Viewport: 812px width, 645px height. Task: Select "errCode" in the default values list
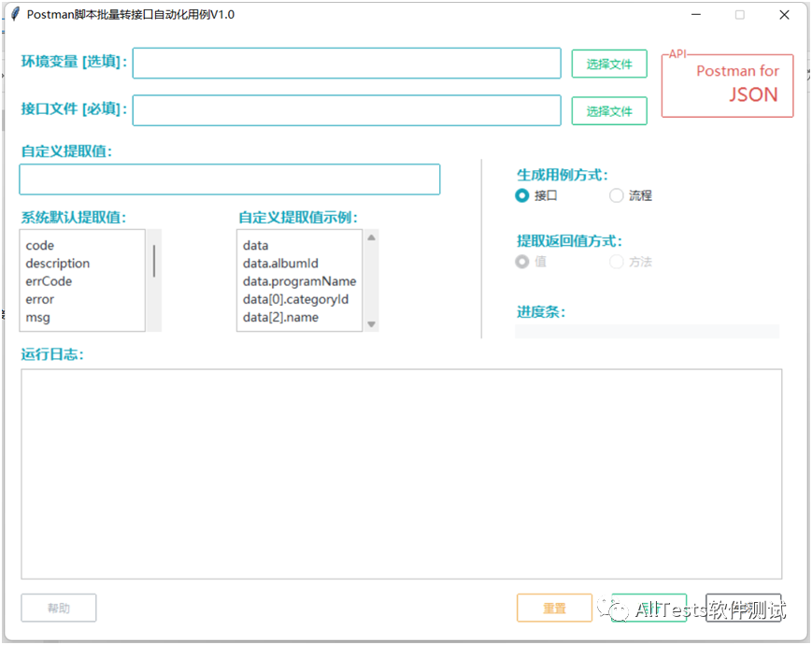49,281
